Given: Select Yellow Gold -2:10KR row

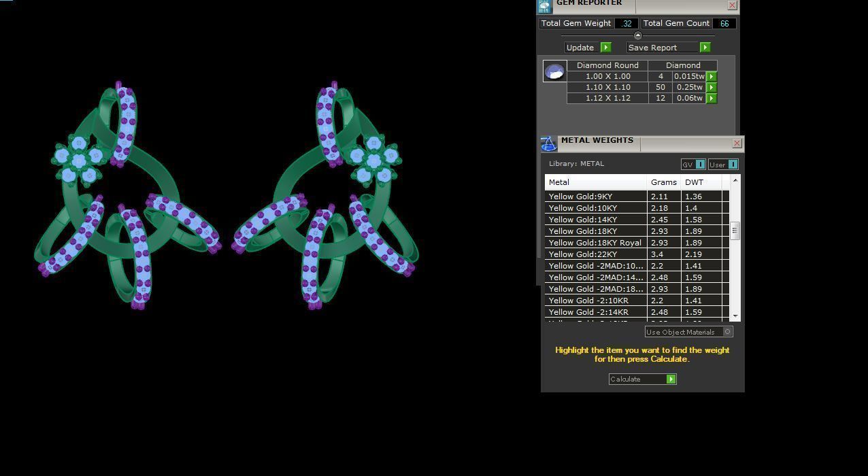Looking at the screenshot, I should coord(637,301).
